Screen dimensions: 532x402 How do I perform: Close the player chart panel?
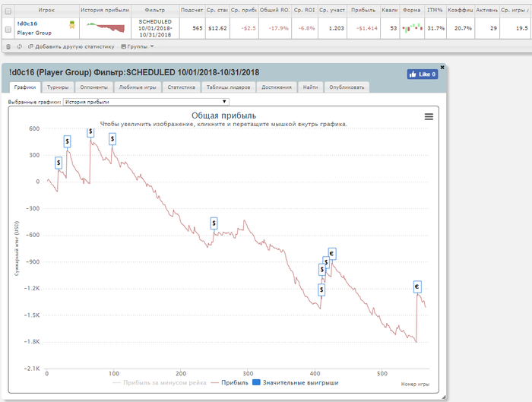click(x=442, y=68)
